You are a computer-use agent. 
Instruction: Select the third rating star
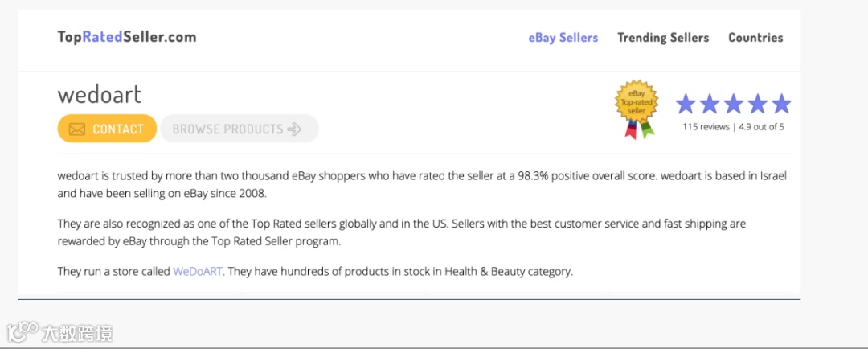[x=734, y=104]
